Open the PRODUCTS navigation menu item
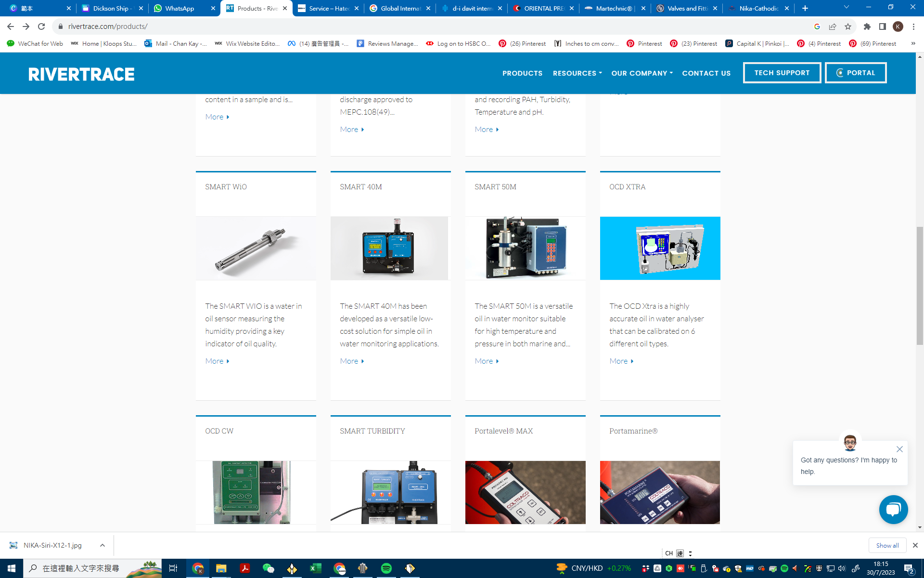924x578 pixels. [522, 73]
